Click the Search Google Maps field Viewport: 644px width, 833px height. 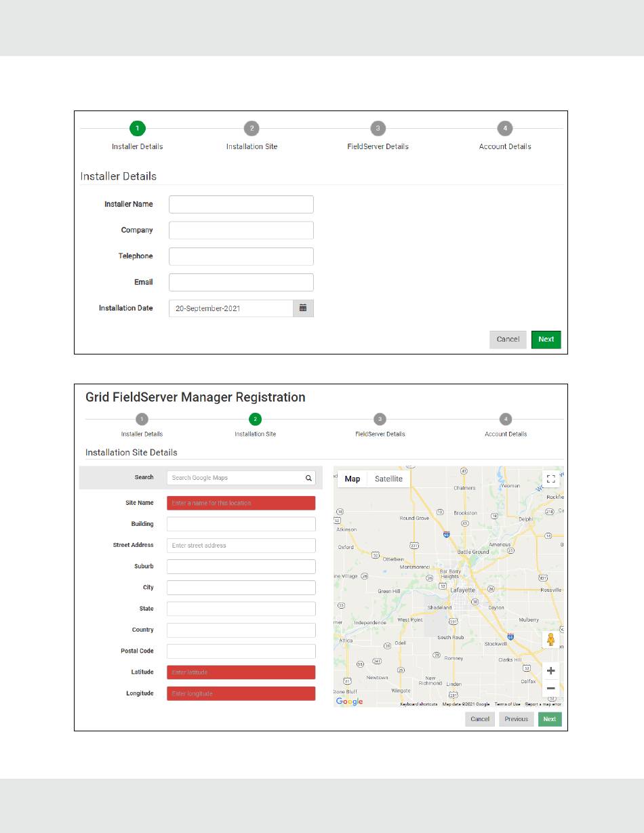[241, 478]
